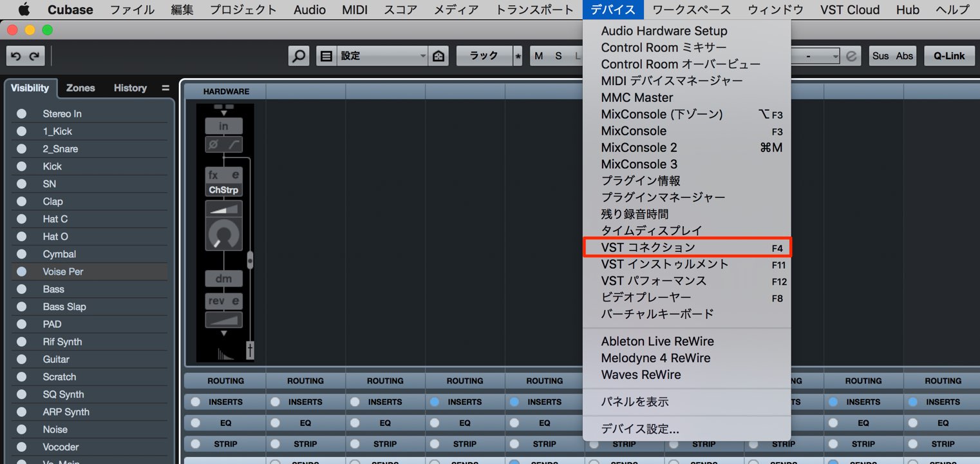Toggle visibility dot for Vocoder

pyautogui.click(x=22, y=447)
